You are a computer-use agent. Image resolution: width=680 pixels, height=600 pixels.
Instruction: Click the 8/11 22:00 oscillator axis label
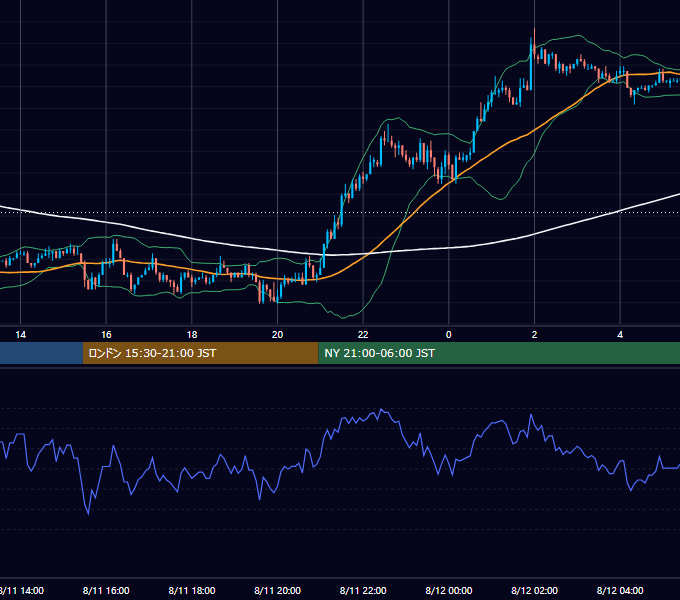pyautogui.click(x=363, y=590)
